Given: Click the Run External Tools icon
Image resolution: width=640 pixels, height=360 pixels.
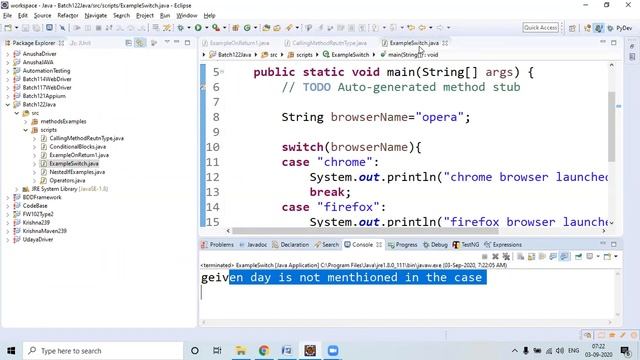Looking at the screenshot, I should tap(216, 28).
